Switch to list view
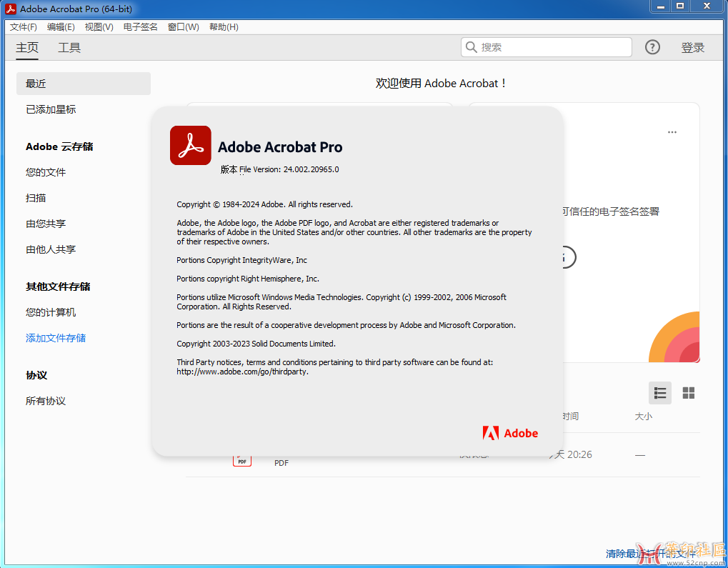The width and height of the screenshot is (728, 568). pos(659,393)
